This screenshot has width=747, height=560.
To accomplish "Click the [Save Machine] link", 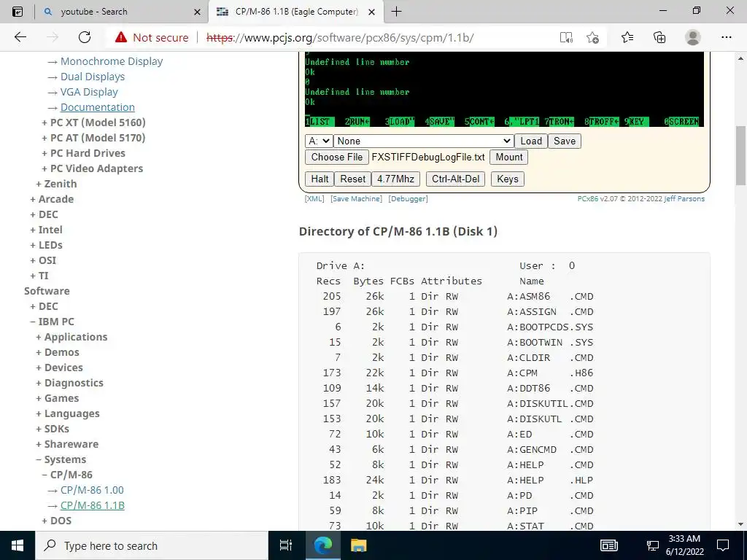I will tap(356, 198).
